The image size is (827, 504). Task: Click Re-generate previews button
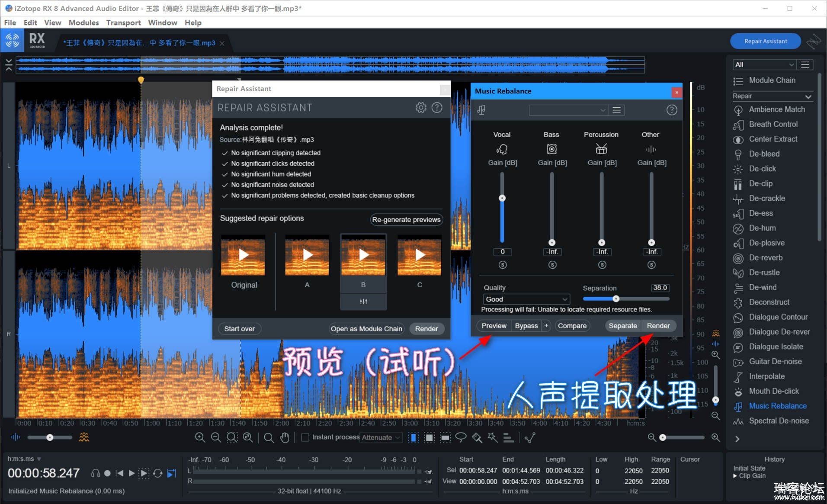(x=406, y=219)
